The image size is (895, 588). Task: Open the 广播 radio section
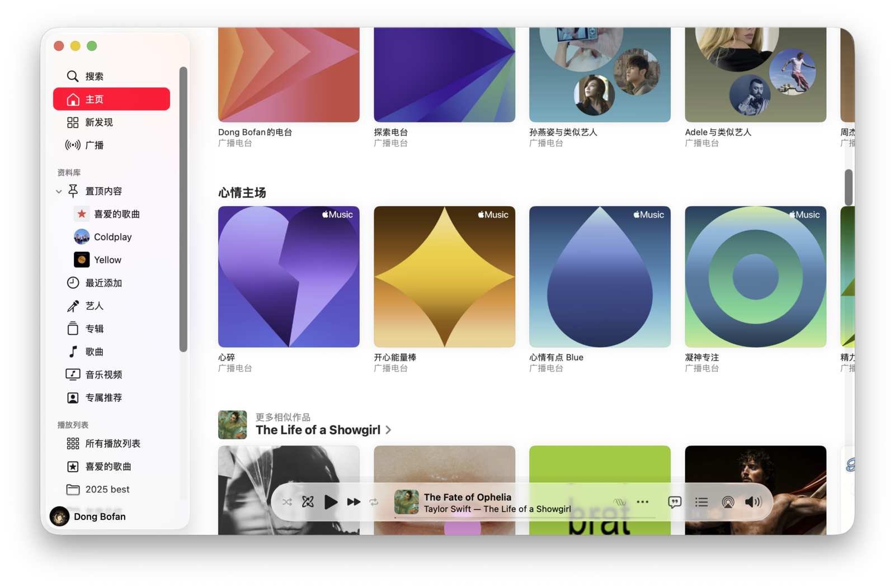point(94,145)
